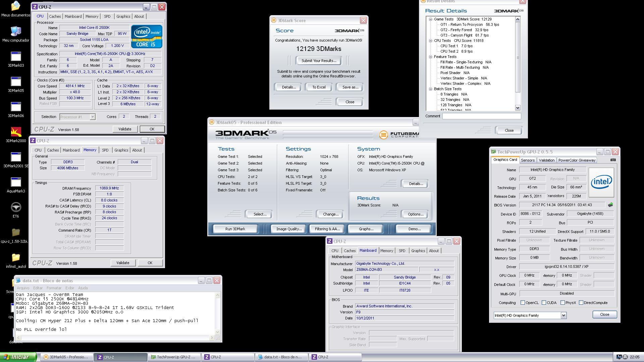Click the CPU-Z title bar Z icon of CPU tab window
This screenshot has width=644, height=362.
coord(35,7)
